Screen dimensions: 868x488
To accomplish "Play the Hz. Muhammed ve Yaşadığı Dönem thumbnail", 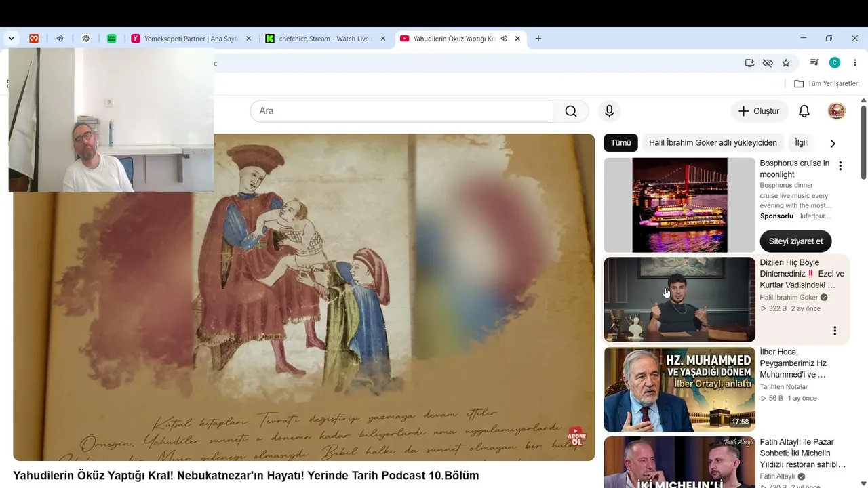I will [x=679, y=390].
